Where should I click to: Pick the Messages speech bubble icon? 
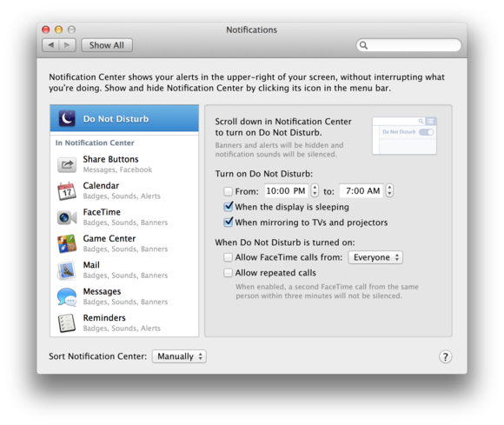click(67, 296)
